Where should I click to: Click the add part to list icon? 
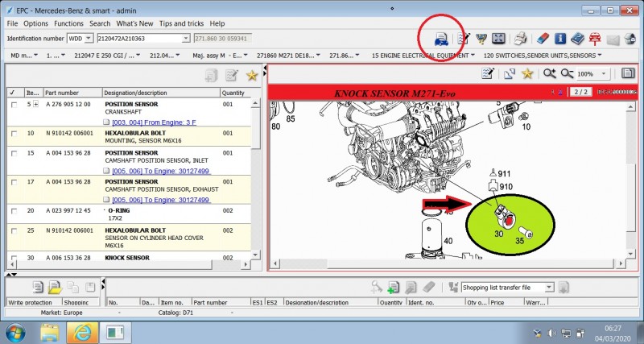pos(393,287)
